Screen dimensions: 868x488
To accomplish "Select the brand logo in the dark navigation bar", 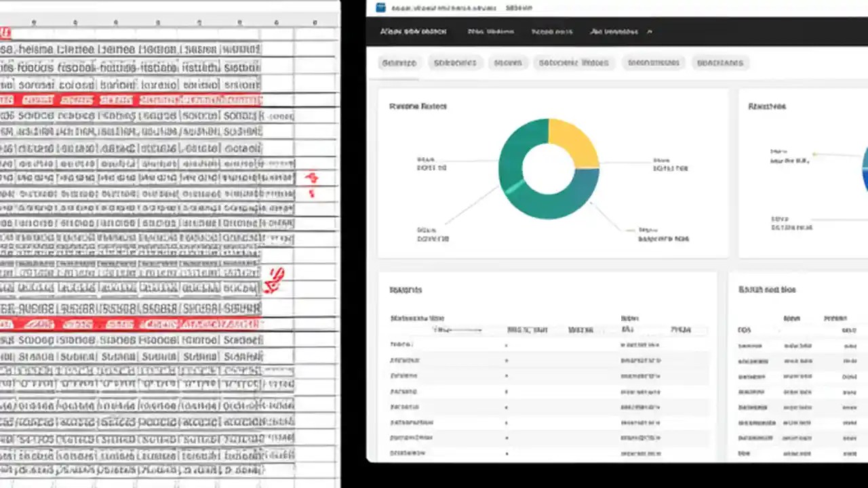I will point(414,31).
